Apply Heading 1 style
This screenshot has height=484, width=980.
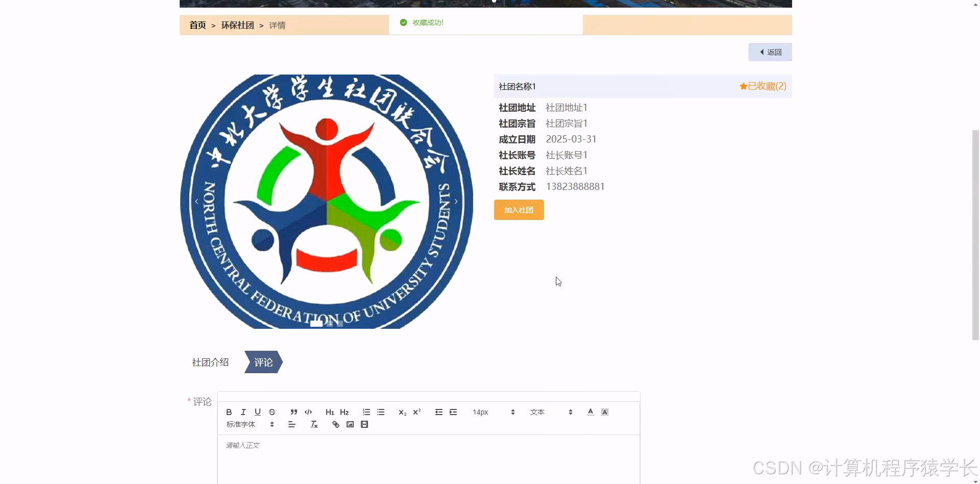tap(330, 412)
